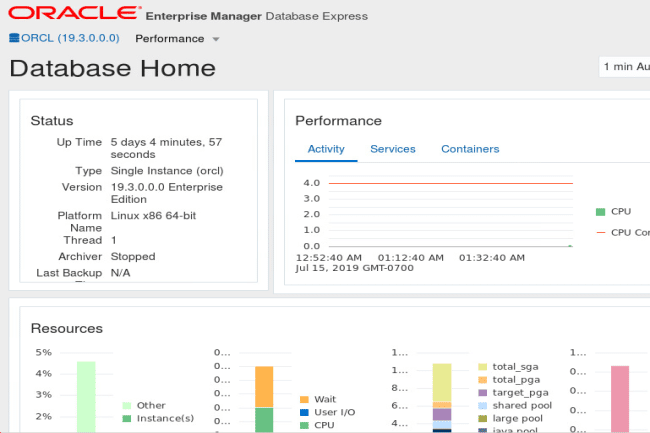This screenshot has width=650, height=433.
Task: Click the light green host CPU bar
Action: click(86, 397)
